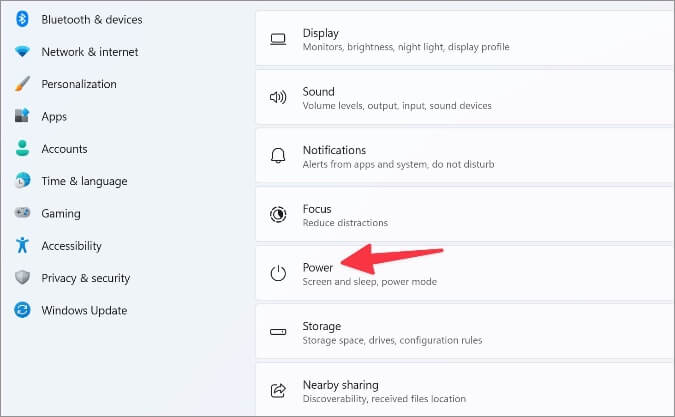The width and height of the screenshot is (675, 417).
Task: Open the Display settings title
Action: pos(321,33)
